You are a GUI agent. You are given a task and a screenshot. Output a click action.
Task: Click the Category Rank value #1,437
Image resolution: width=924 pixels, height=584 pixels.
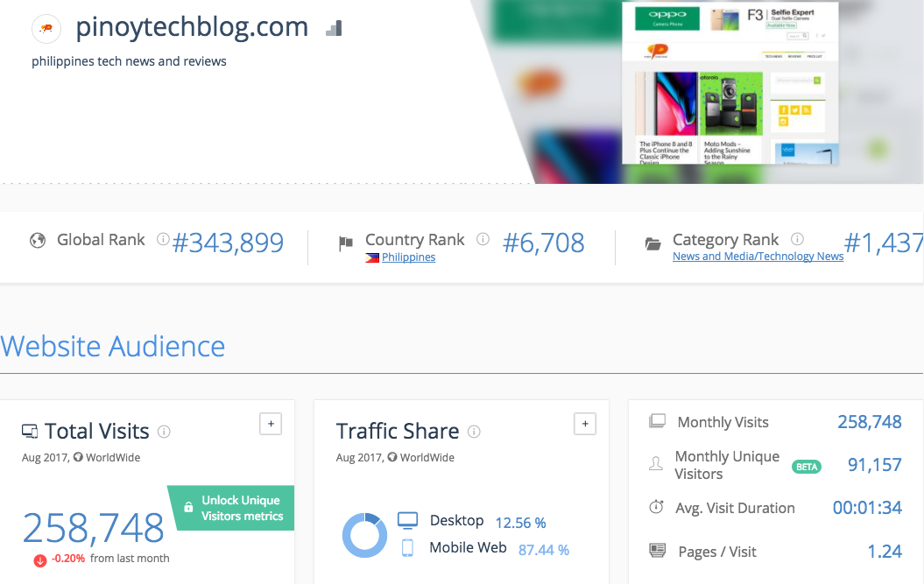(x=884, y=243)
